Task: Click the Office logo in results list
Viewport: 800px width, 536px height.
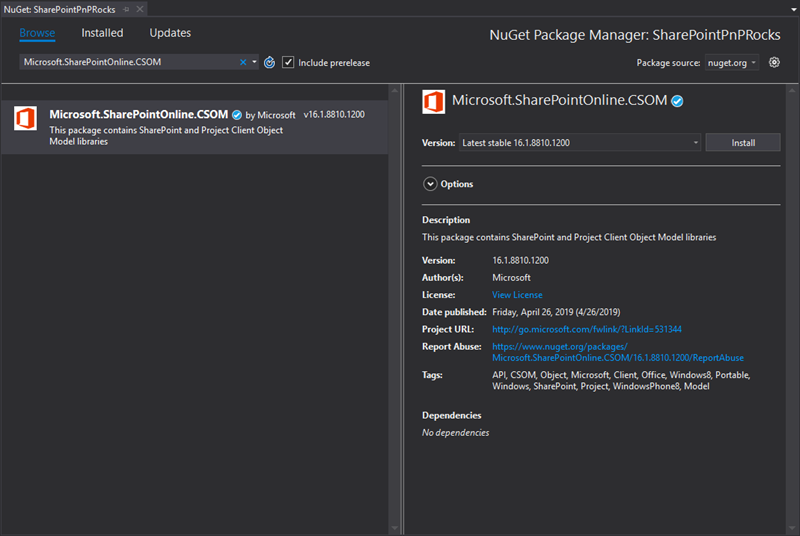Action: point(25,118)
